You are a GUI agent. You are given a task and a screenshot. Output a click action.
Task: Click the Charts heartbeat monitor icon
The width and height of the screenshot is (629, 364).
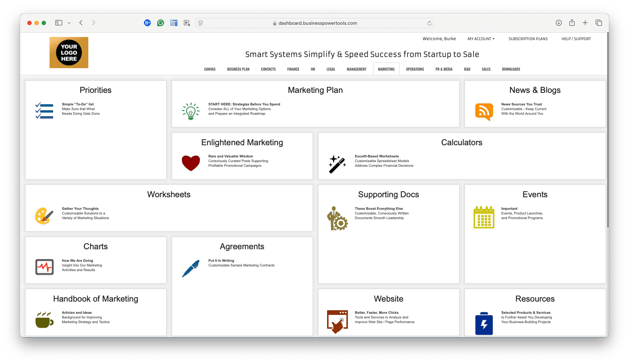click(x=45, y=267)
